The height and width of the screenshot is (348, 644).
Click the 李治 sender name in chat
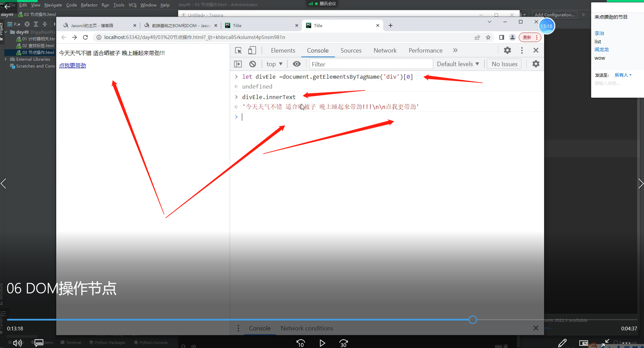(599, 33)
